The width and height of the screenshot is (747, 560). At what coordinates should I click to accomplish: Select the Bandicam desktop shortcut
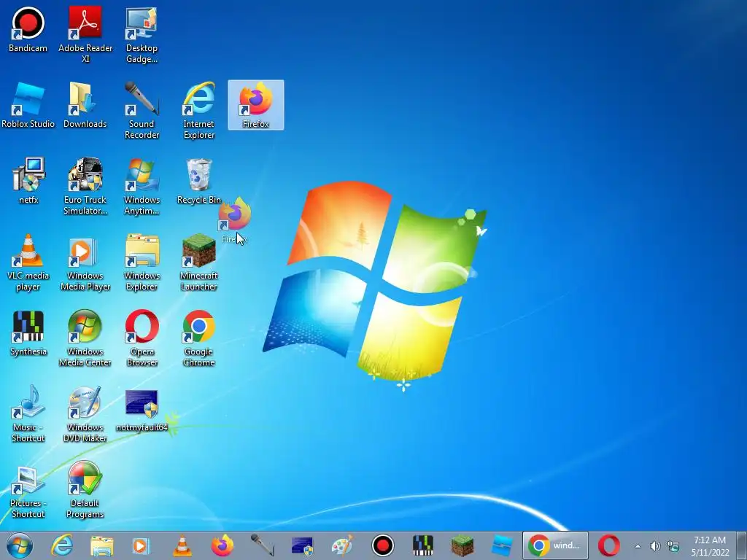[x=28, y=29]
